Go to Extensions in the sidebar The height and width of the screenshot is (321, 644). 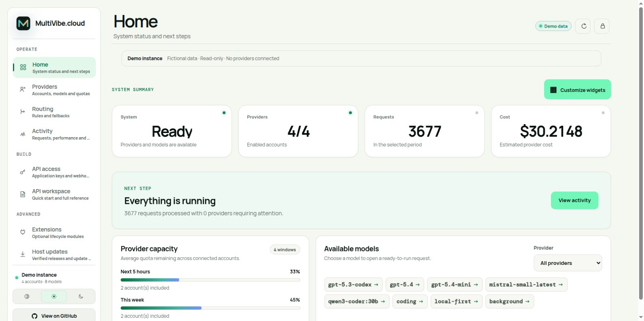click(54, 233)
